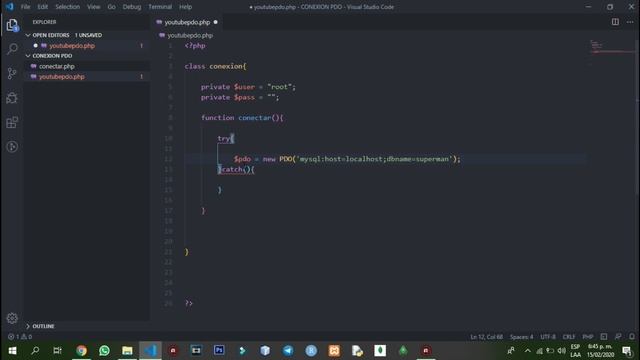Screen dimensions: 640x360
Task: Select the youtubepdo.php editor tab
Action: (x=187, y=22)
